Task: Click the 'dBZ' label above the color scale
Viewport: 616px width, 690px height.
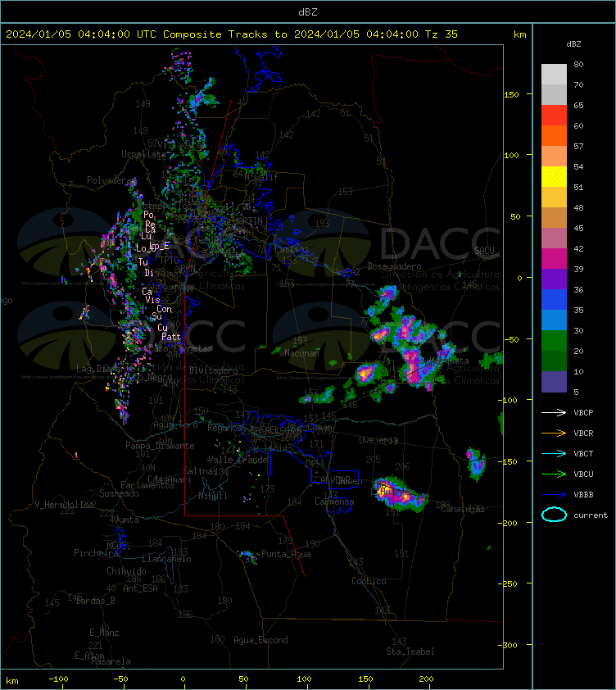Action: pos(573,44)
